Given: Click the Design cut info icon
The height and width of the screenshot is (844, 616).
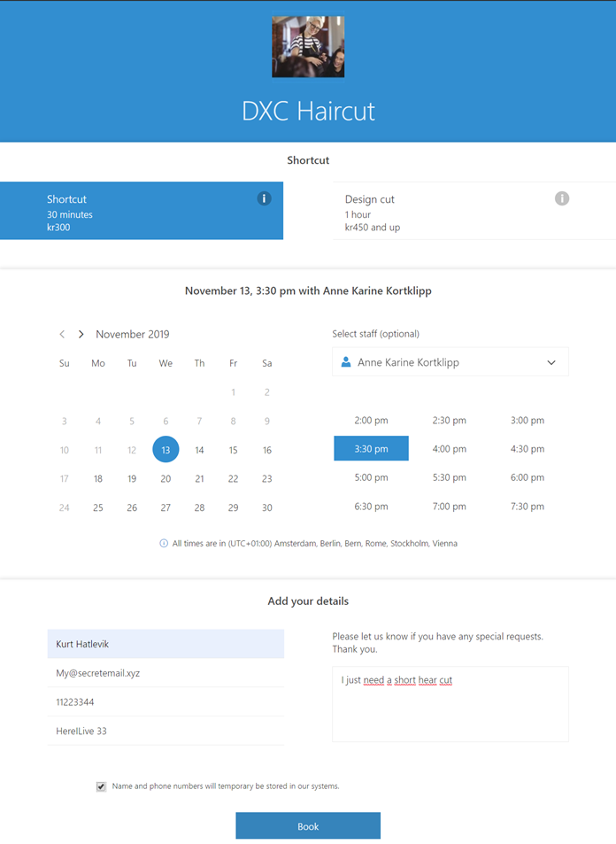Looking at the screenshot, I should pos(561,198).
